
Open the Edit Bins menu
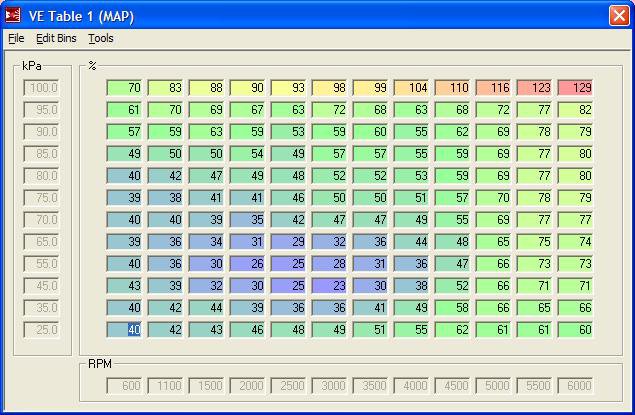pyautogui.click(x=56, y=39)
